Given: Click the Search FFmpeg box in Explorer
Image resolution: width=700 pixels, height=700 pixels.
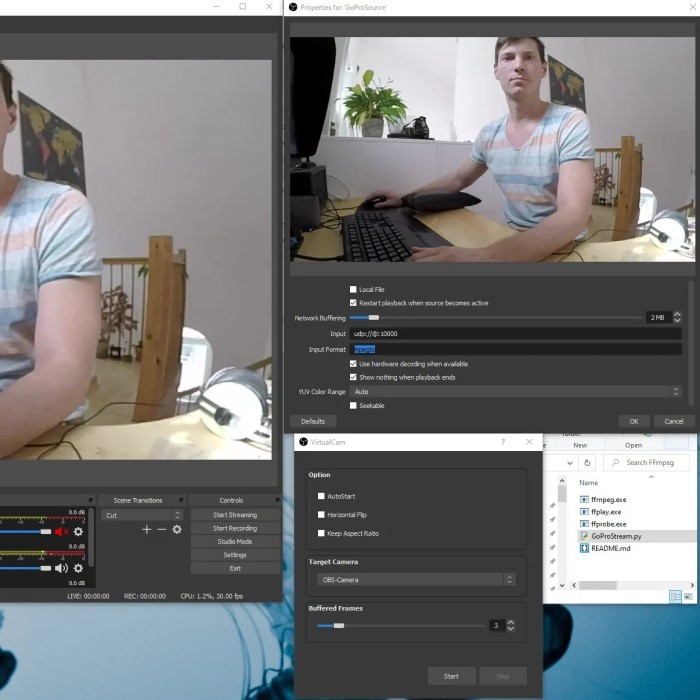Looking at the screenshot, I should point(646,462).
